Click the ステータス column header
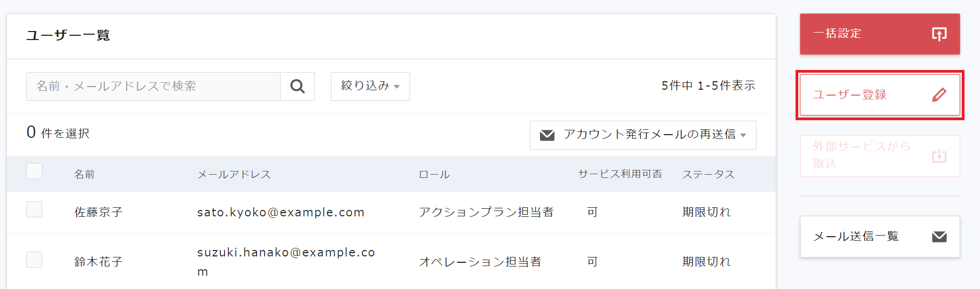The height and width of the screenshot is (289, 980). [x=708, y=175]
